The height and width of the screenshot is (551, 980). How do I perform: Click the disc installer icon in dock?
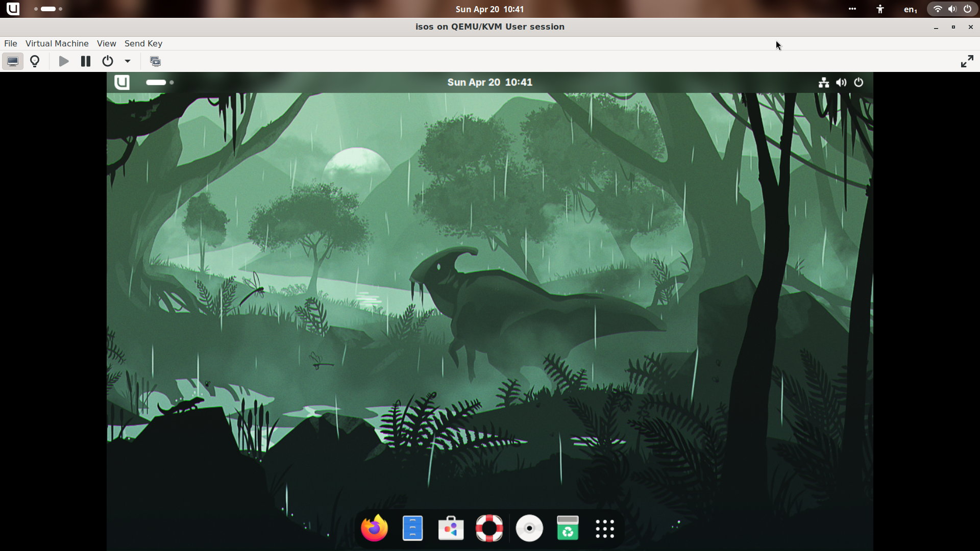coord(529,528)
